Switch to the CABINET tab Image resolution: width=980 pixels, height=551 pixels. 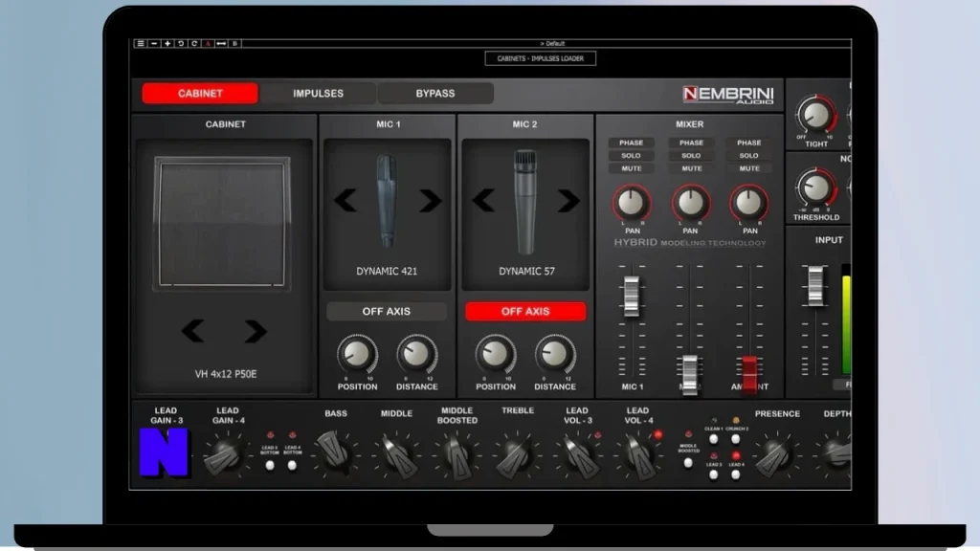click(x=200, y=93)
